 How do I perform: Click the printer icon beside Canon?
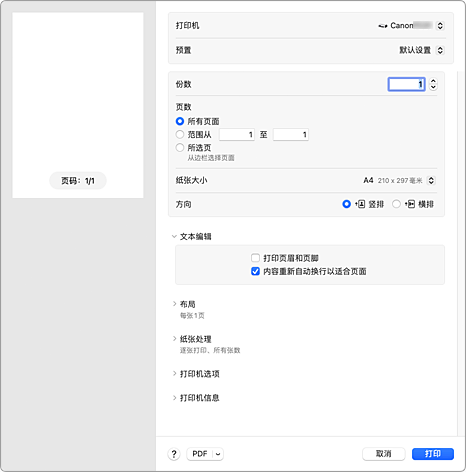[x=383, y=26]
